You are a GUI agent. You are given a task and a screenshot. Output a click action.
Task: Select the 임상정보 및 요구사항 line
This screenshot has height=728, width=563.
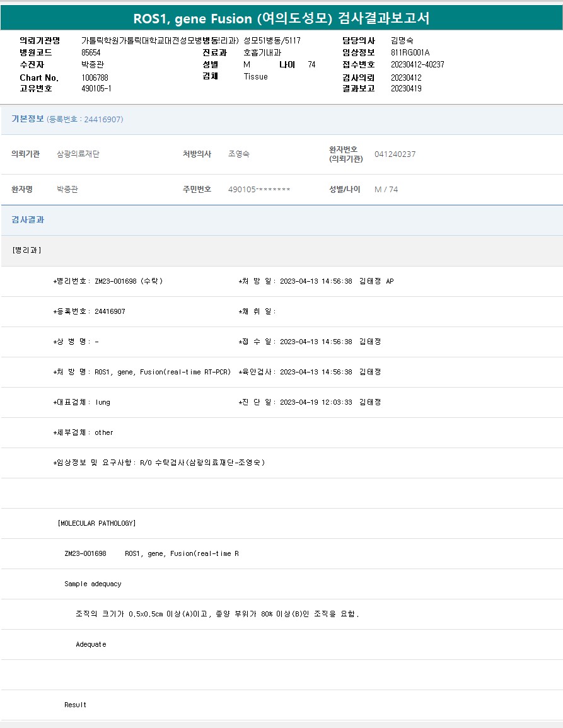(159, 463)
